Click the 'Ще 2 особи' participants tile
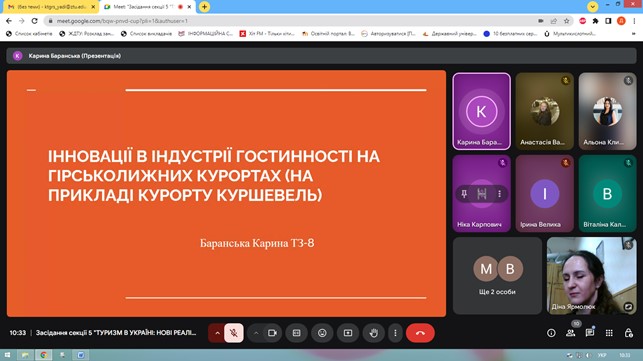The width and height of the screenshot is (643, 361). point(497,276)
